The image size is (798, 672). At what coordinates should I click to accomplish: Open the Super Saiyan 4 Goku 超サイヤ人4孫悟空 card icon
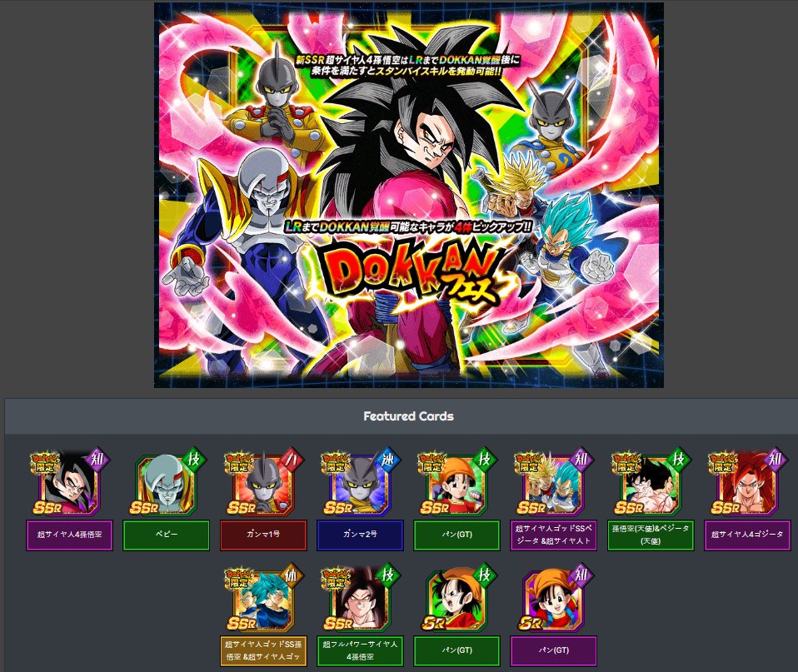tap(68, 483)
